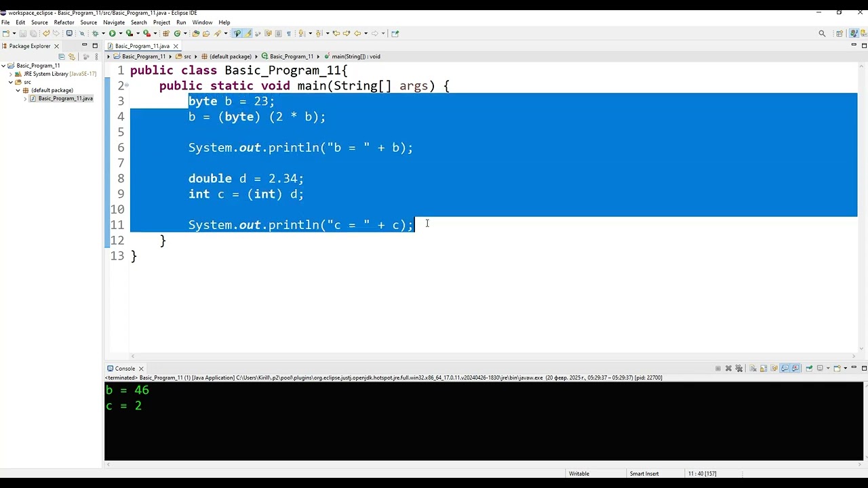Click Clear Console icon
Viewport: 868px width, 488px height.
[x=753, y=368]
